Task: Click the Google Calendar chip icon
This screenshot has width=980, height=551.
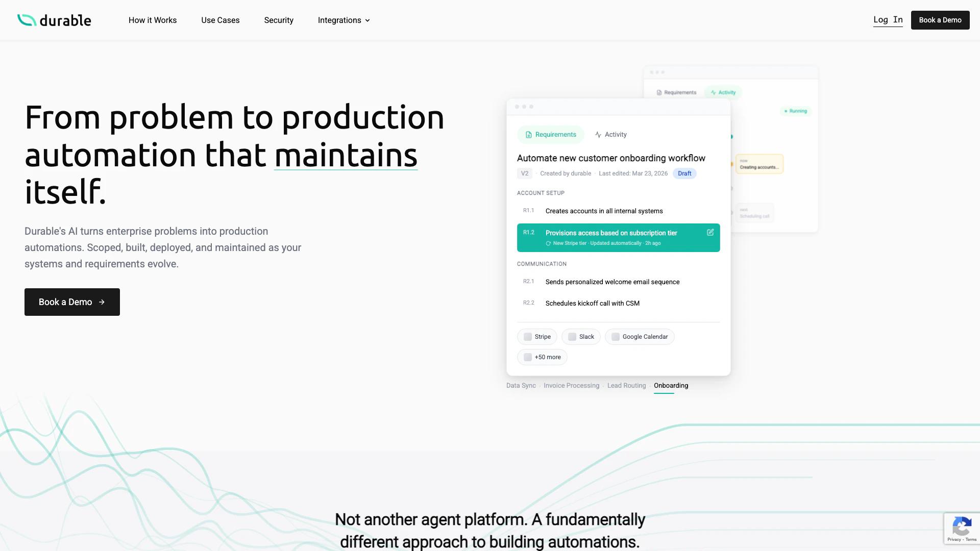Action: pyautogui.click(x=616, y=337)
